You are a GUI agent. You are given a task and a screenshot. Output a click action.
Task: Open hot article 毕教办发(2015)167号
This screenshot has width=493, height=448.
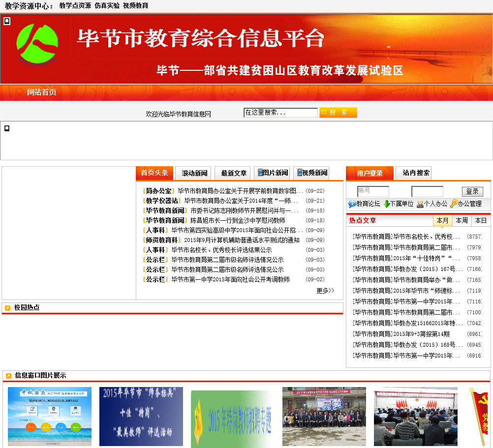(x=408, y=269)
